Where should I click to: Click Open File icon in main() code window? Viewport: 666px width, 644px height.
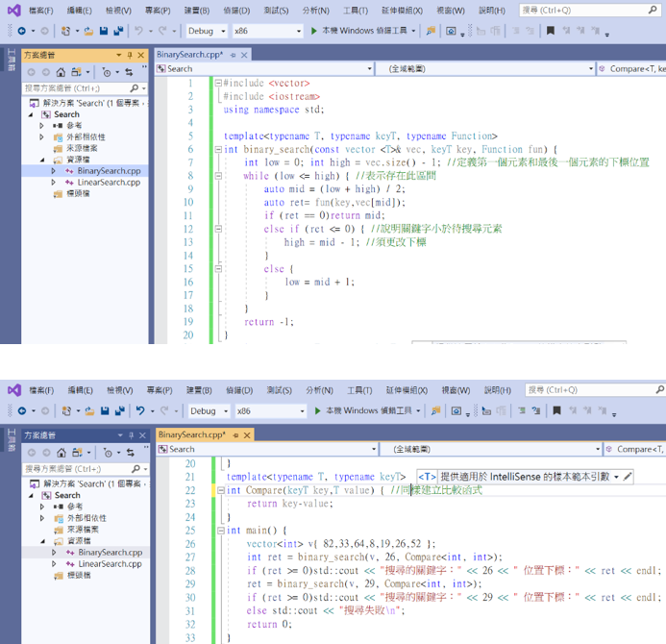(89, 410)
